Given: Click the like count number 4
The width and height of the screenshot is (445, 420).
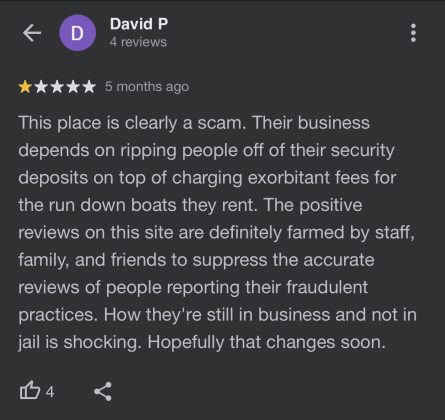Looking at the screenshot, I should point(50,392).
